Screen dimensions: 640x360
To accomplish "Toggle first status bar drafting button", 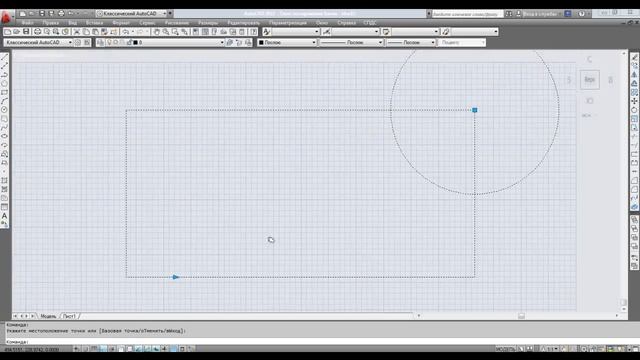I will pos(77,349).
